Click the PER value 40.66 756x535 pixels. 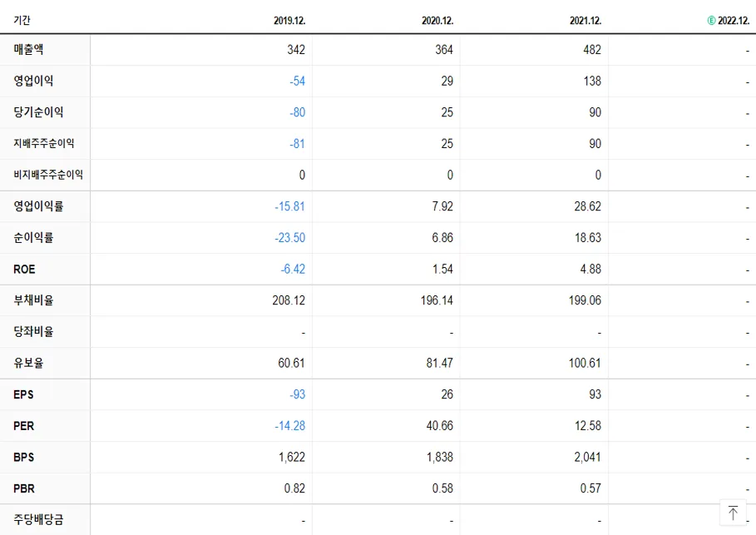click(440, 426)
